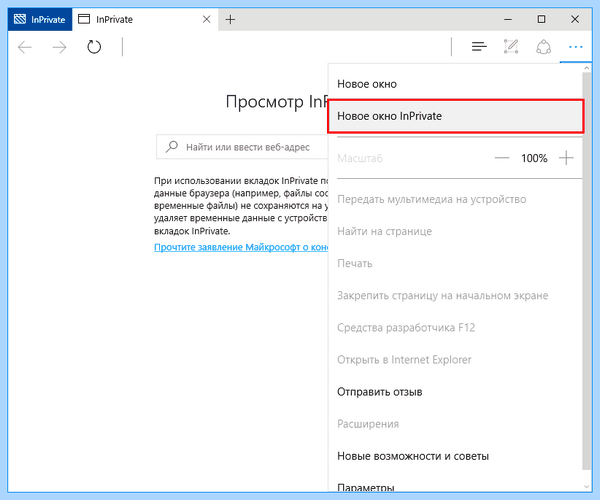Viewport: 600px width, 500px height.
Task: Choose "Новое окно" menu item
Action: (x=455, y=84)
